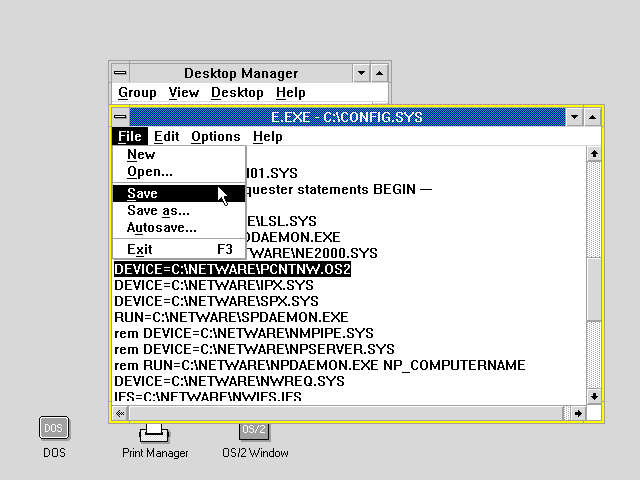Click the Desktop Manager title bar
The width and height of the screenshot is (640, 480).
point(241,73)
